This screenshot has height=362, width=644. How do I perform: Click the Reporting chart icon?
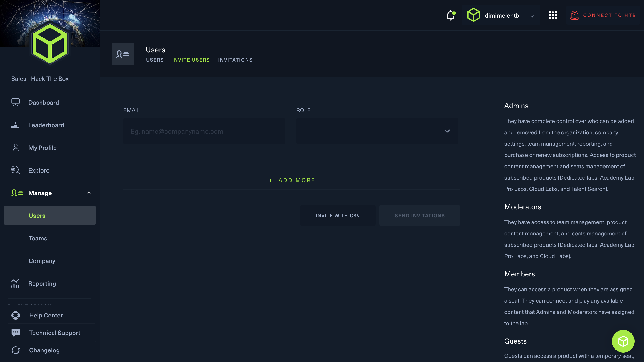[15, 284]
